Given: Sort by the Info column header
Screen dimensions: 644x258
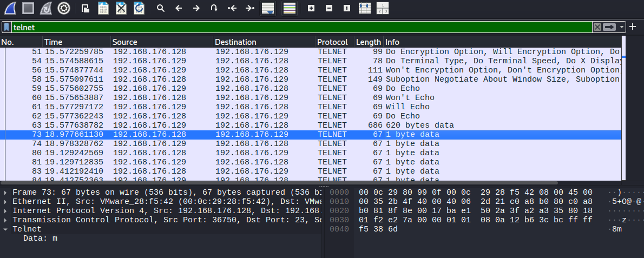Looking at the screenshot, I should coord(502,42).
